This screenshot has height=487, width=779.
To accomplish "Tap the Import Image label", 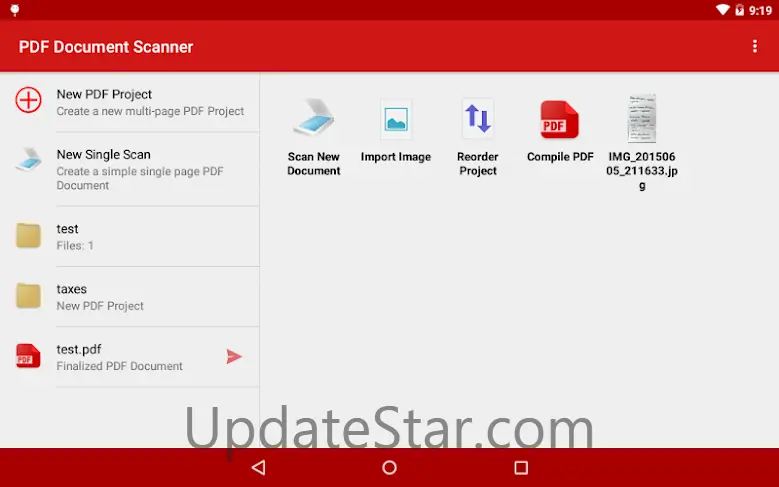I will point(396,157).
